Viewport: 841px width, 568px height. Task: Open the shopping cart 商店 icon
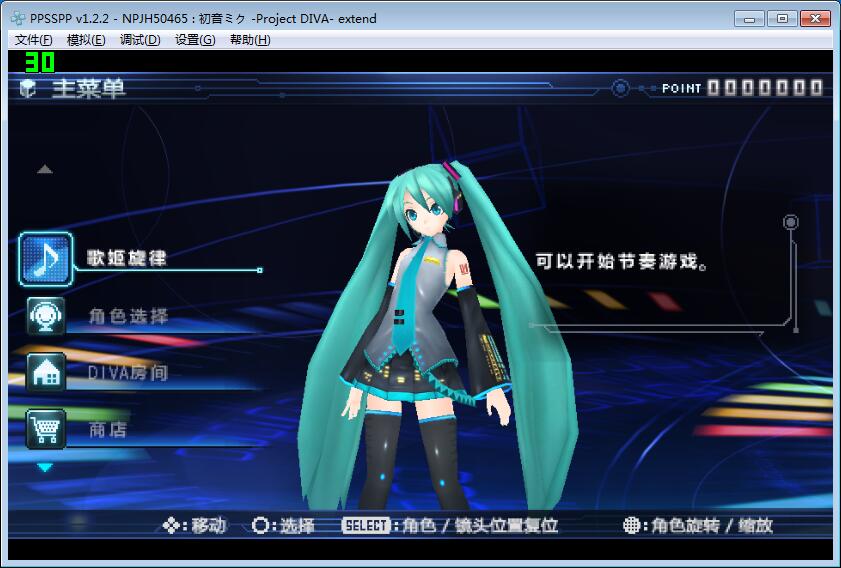click(x=46, y=429)
